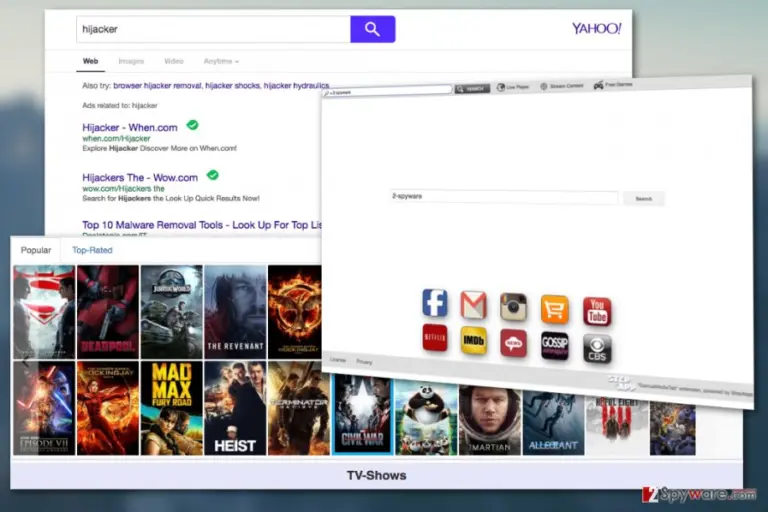Image resolution: width=768 pixels, height=512 pixels.
Task: Launch the Instagram camera icon
Action: point(513,307)
